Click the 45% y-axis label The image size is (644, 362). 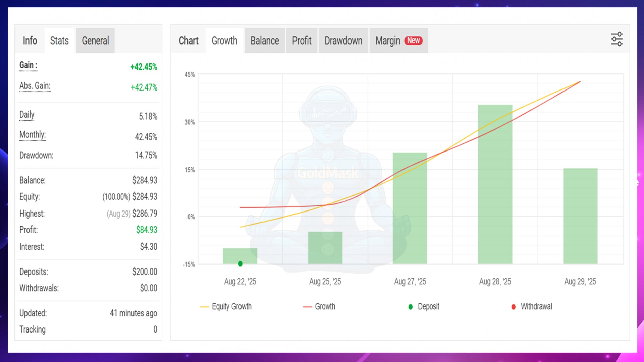190,74
